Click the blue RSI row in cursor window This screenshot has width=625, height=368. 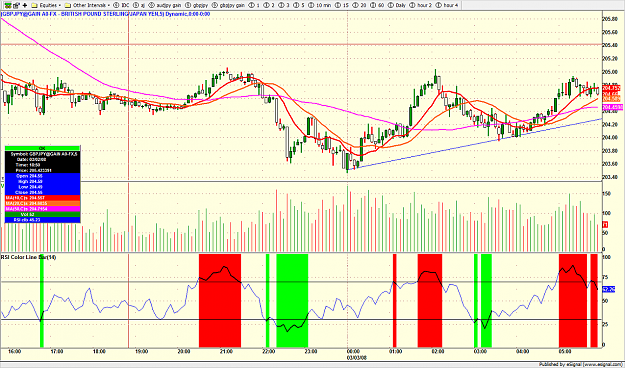42,220
